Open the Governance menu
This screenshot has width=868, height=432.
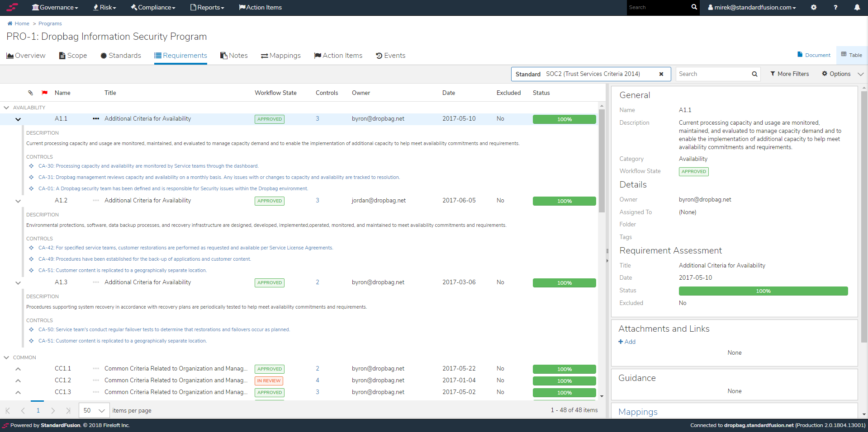55,7
